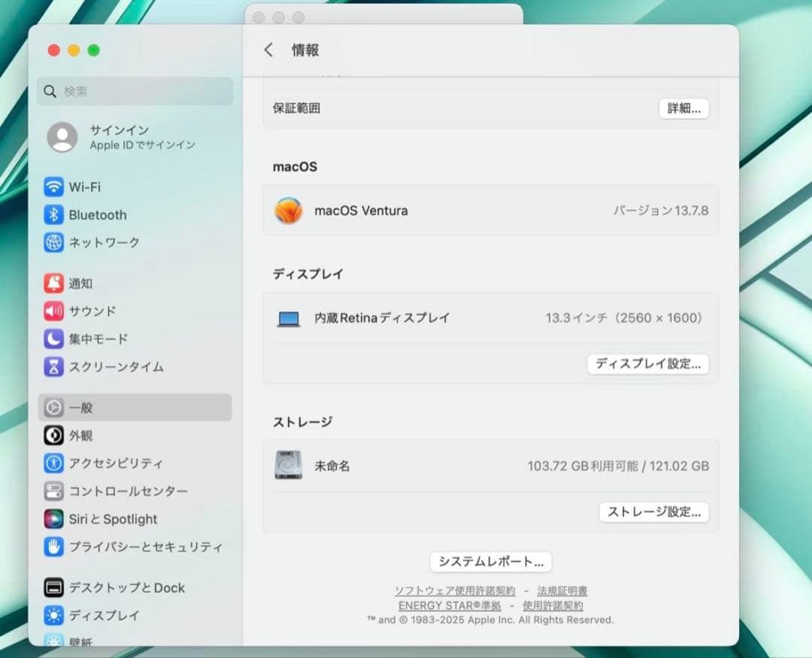
Task: Open スクリーンタイム via the hourglass icon
Action: pos(53,366)
